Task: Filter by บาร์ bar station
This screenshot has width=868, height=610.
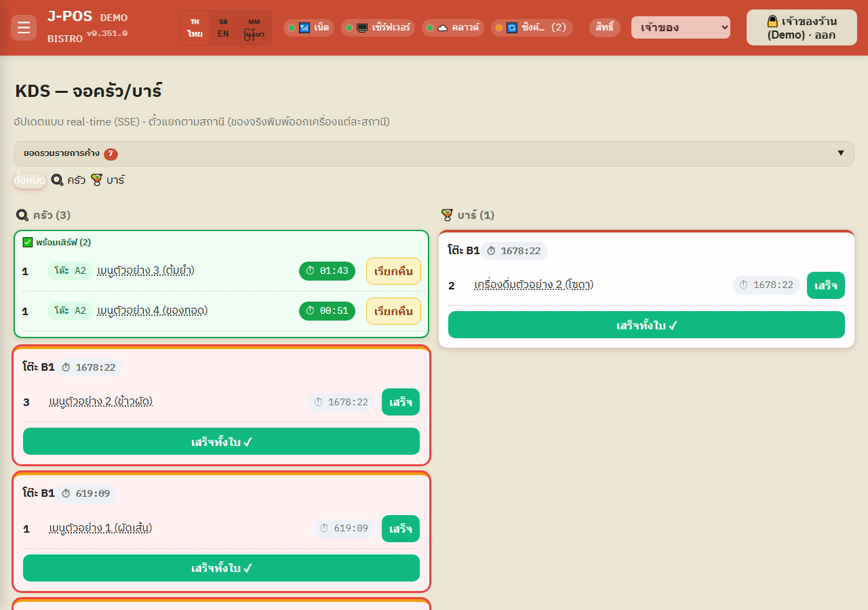Action: (x=108, y=180)
